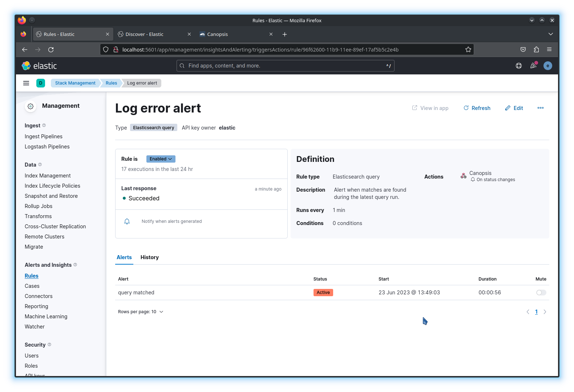The image size is (574, 392).
Task: Open Ingest Pipelines
Action: point(44,136)
